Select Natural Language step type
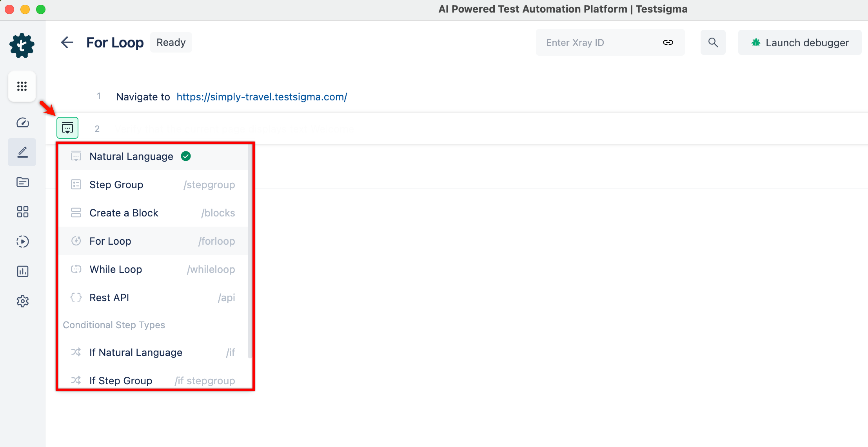 tap(153, 156)
